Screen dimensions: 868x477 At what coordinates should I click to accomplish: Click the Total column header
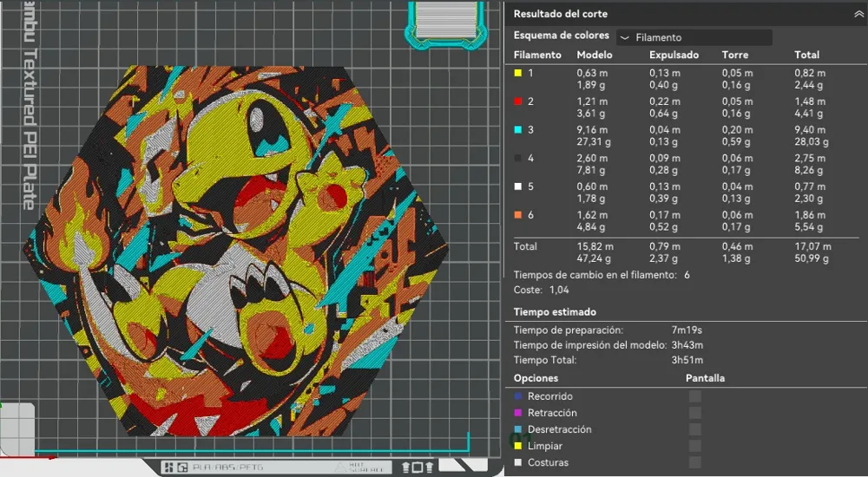[x=806, y=55]
